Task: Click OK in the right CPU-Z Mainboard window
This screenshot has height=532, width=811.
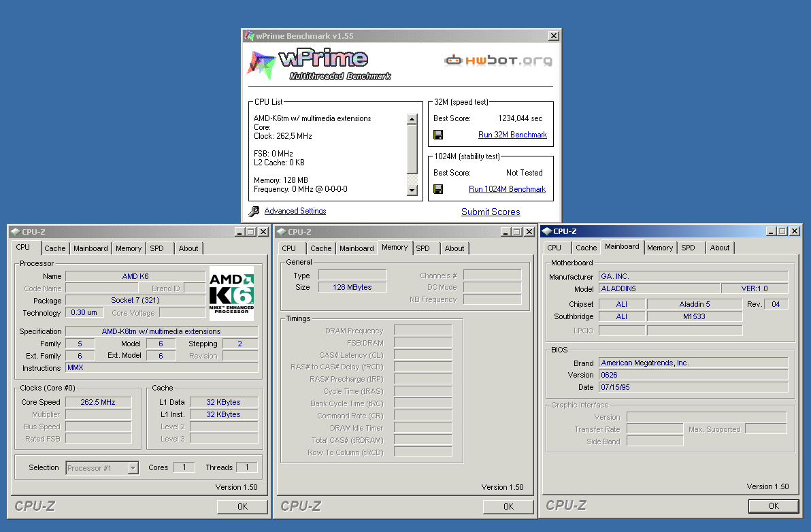Action: [x=774, y=506]
